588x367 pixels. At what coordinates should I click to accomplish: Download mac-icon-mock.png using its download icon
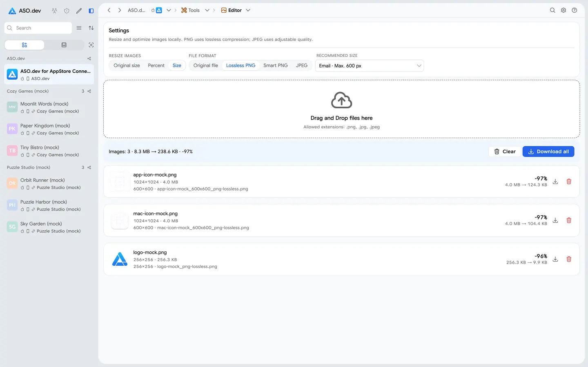click(x=555, y=220)
